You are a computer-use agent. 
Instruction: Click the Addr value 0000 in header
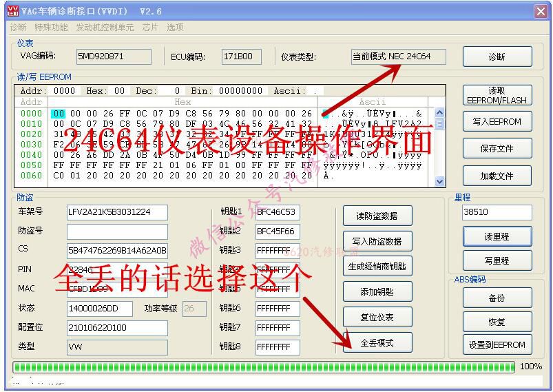tap(64, 91)
